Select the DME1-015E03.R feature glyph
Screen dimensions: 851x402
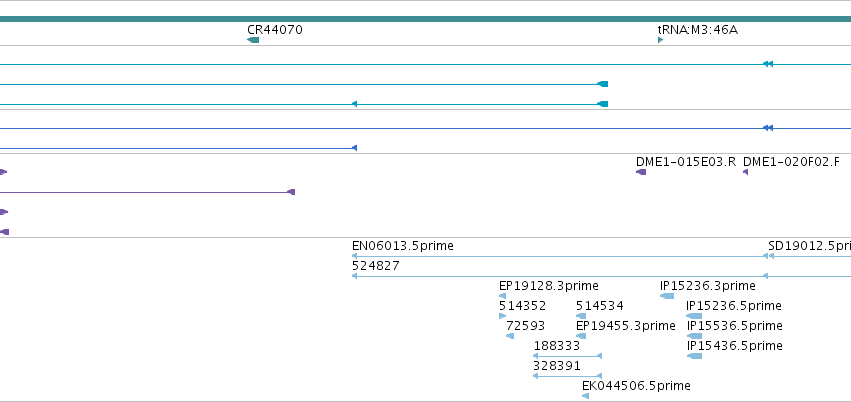pyautogui.click(x=641, y=172)
